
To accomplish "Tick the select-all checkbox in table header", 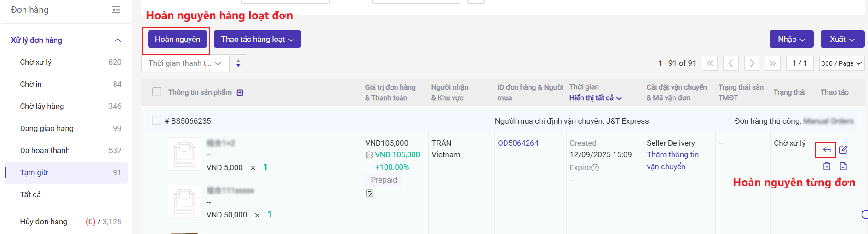I will (157, 92).
